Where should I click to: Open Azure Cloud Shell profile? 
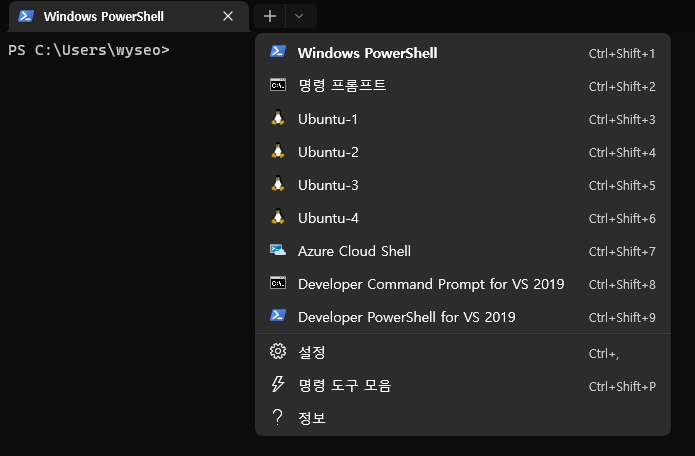pos(463,251)
